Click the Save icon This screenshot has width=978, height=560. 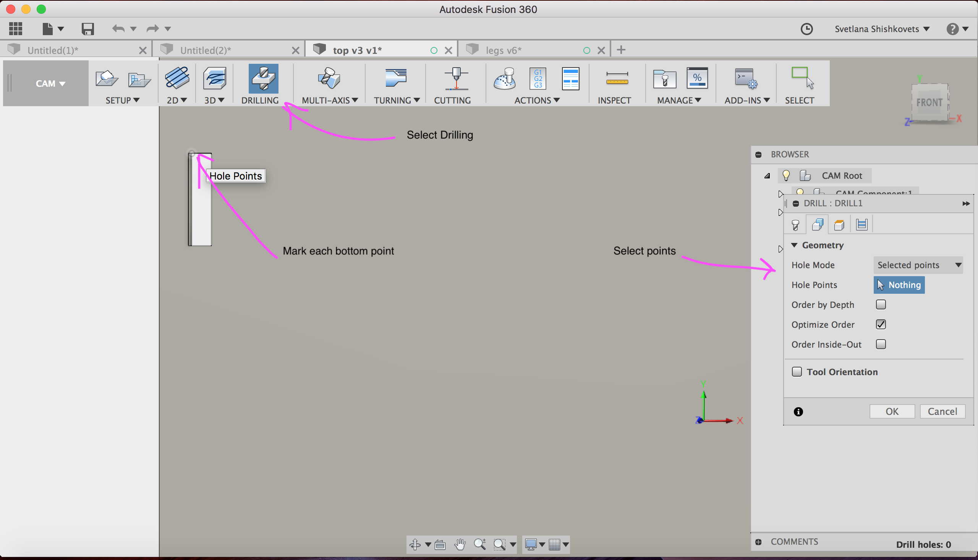coord(88,29)
